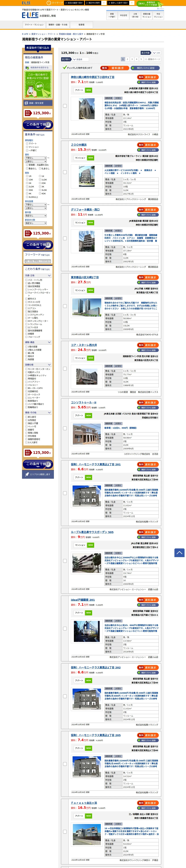This screenshot has width=186, height=868.
Task: Collapse 環境・その他 section
Action: tap(38, 412)
